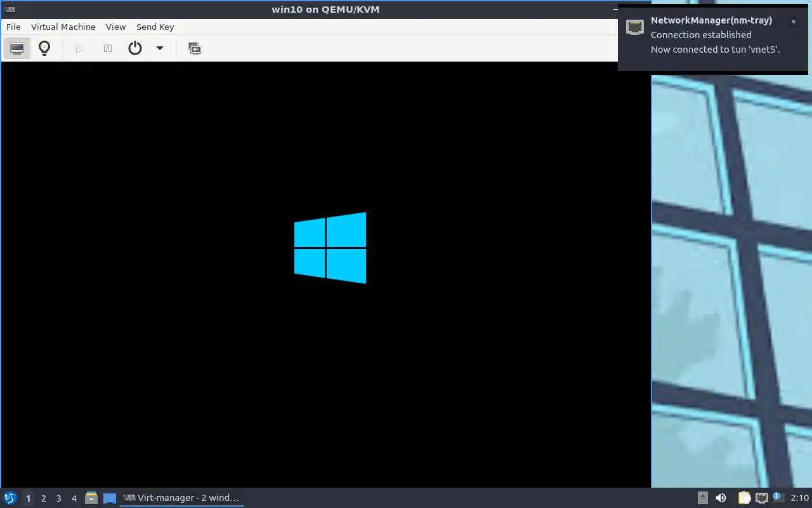Dismiss the NetworkManager notification
Screen dimensions: 812x508
[793, 22]
